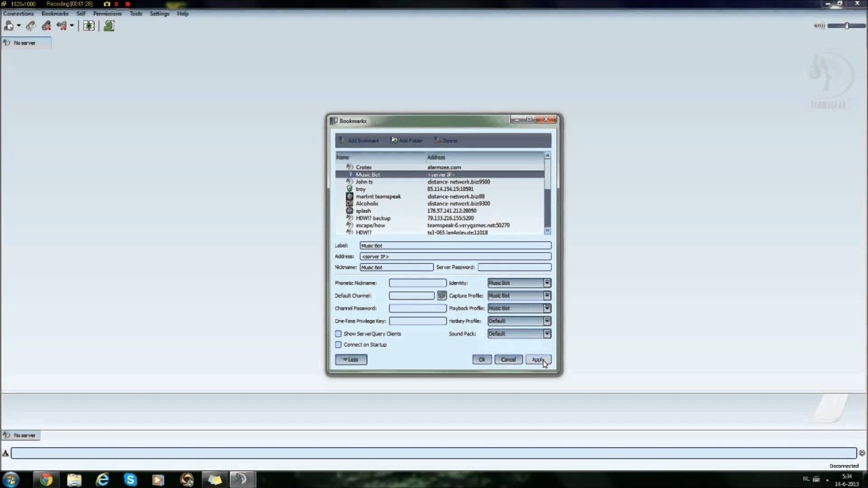Open the Settings menu
Viewport: 868px width, 488px height.
tap(159, 14)
